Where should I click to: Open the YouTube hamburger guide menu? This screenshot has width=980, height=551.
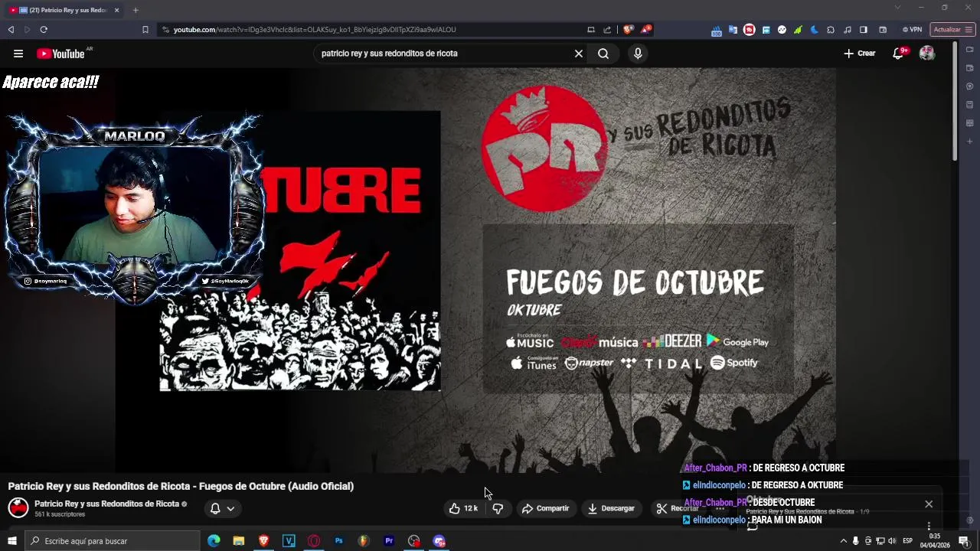18,54
